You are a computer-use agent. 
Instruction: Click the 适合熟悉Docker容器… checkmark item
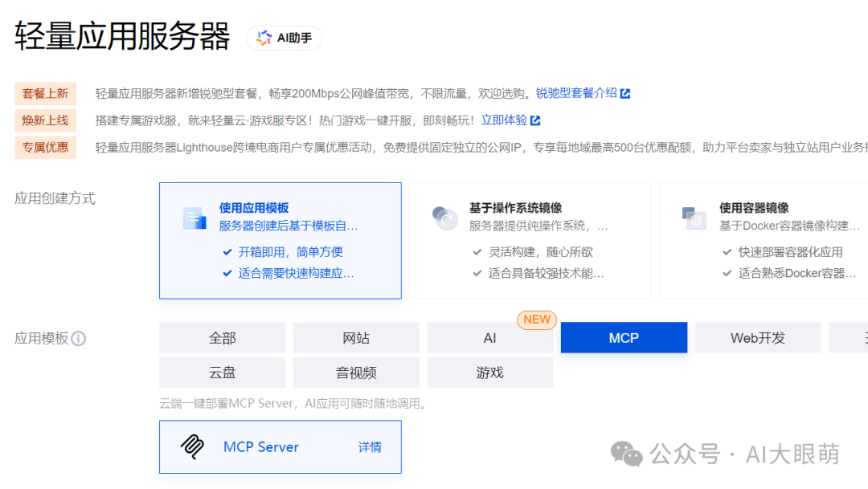click(789, 273)
